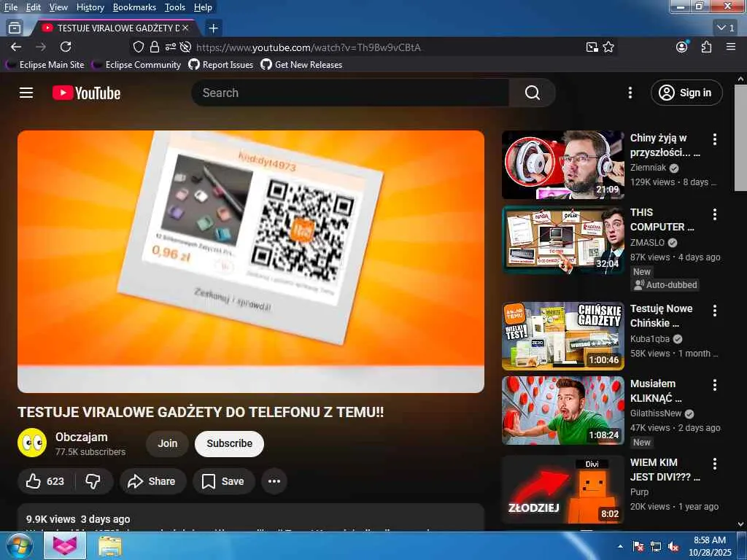Click the padlock site info icon

pyautogui.click(x=155, y=47)
